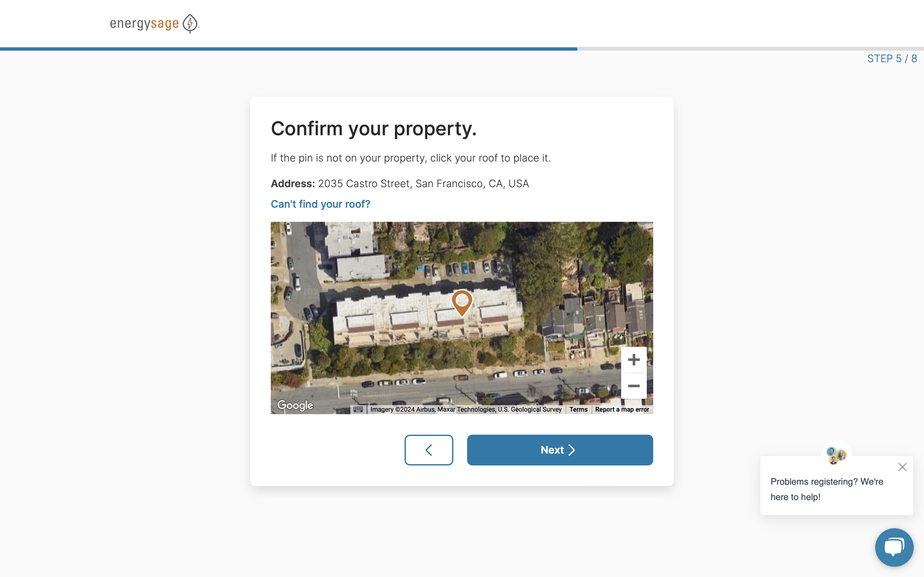Image resolution: width=924 pixels, height=577 pixels.
Task: Click the Google logo on the map
Action: click(x=295, y=405)
